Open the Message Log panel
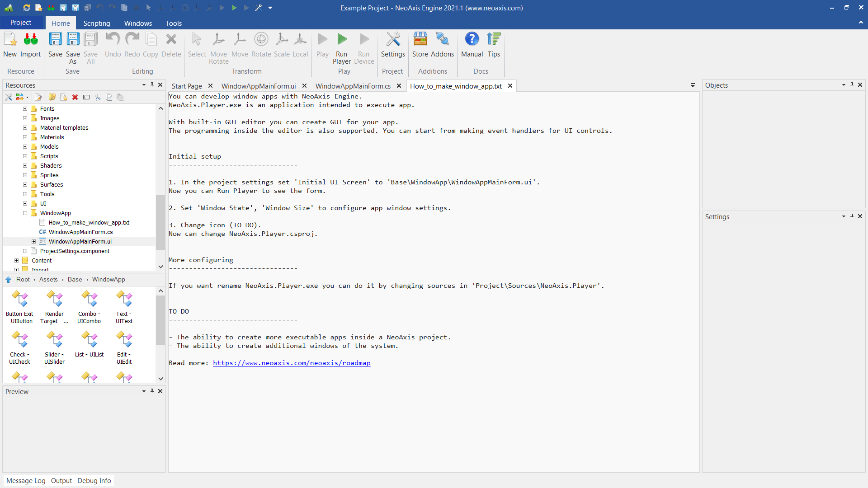Viewport: 868px width, 488px height. [26, 480]
